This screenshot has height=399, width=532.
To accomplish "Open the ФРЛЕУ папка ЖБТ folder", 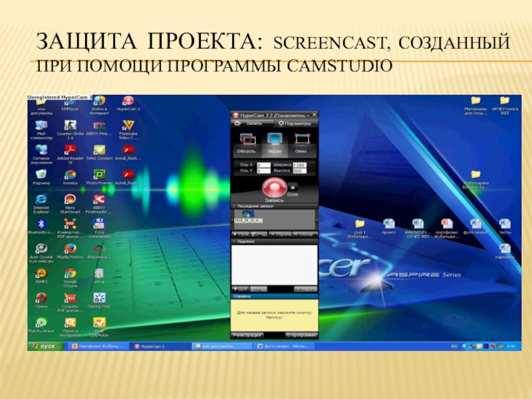I will click(505, 105).
